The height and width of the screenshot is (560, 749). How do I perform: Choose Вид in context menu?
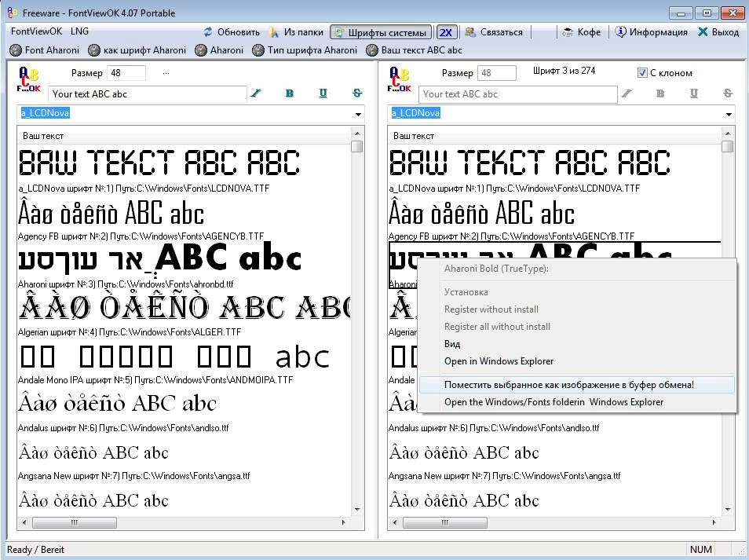click(x=452, y=344)
